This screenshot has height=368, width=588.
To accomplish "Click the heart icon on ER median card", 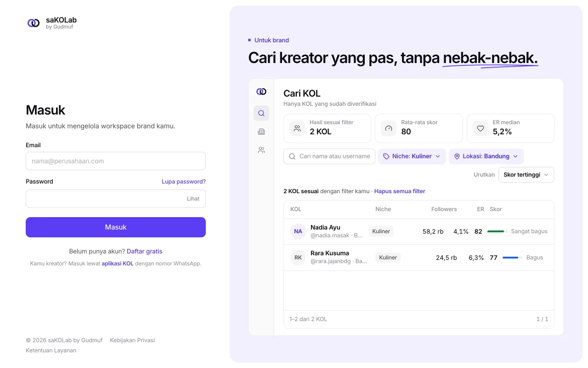I will [x=481, y=128].
